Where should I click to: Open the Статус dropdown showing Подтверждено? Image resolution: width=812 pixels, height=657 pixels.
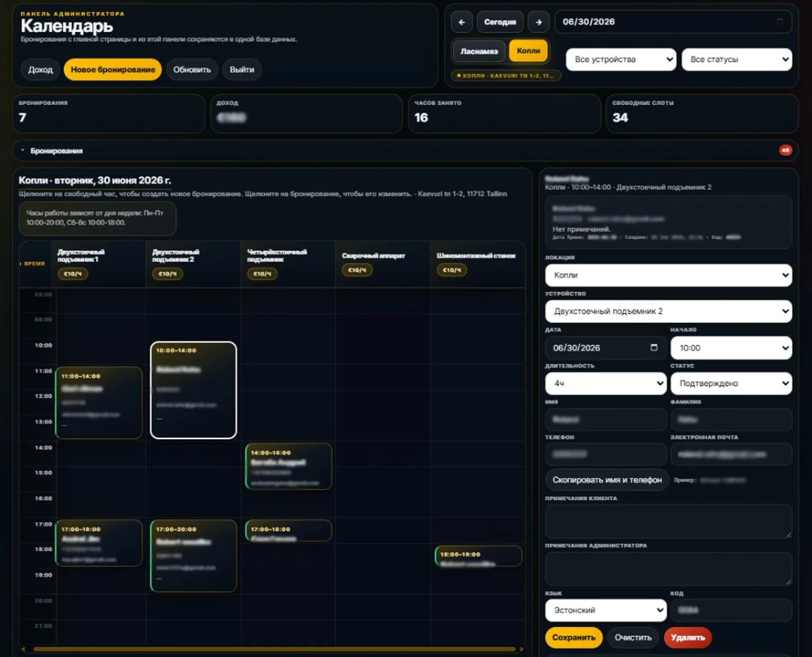(731, 383)
